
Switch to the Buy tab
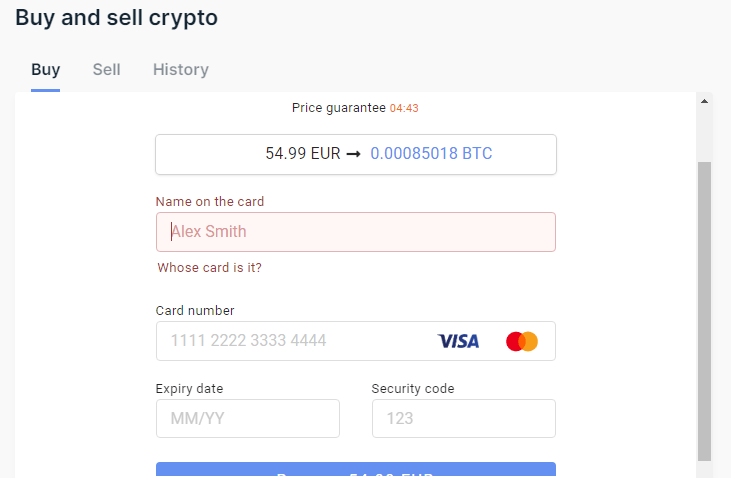[x=45, y=70]
